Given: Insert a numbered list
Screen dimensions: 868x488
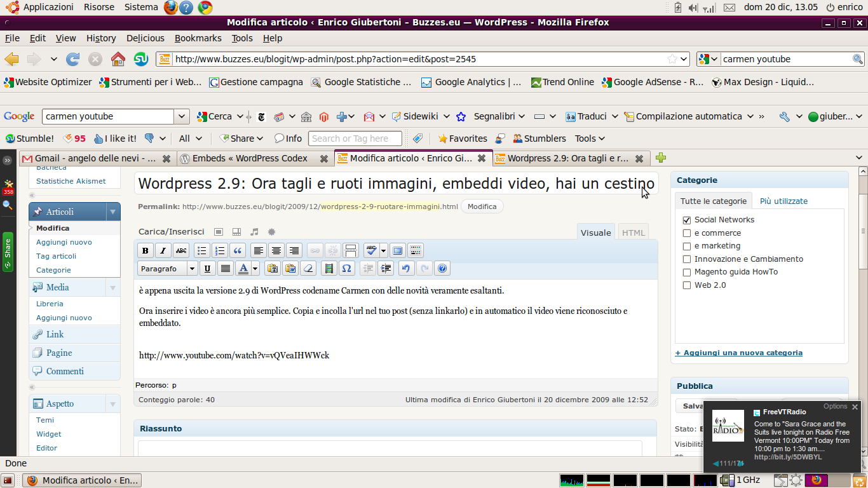Looking at the screenshot, I should pos(219,250).
